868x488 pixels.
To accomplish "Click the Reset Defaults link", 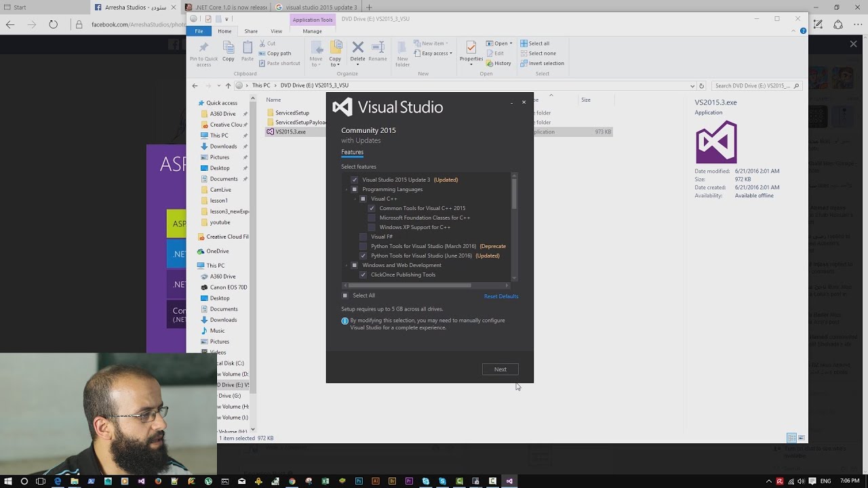I will click(501, 296).
